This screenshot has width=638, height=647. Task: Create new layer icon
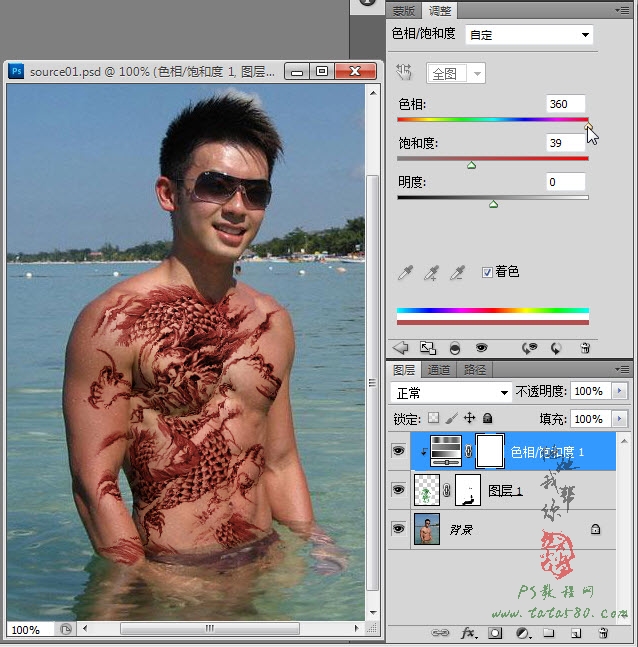click(x=576, y=633)
